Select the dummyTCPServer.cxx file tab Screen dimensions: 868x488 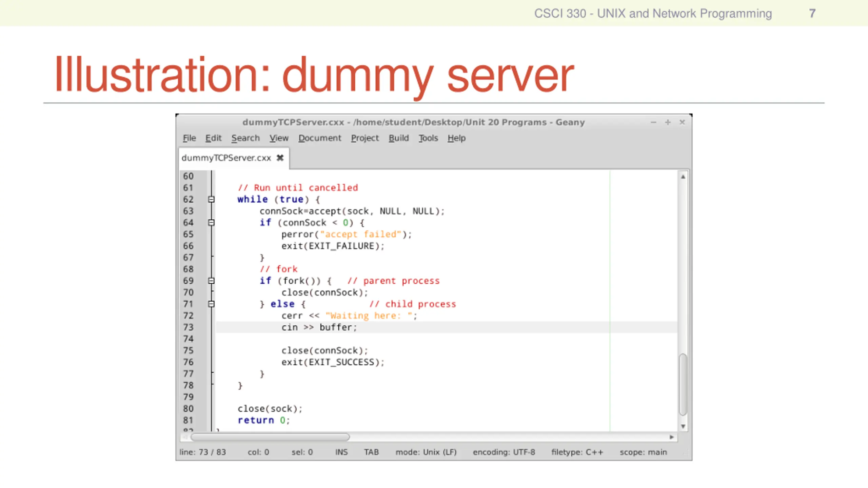point(226,158)
